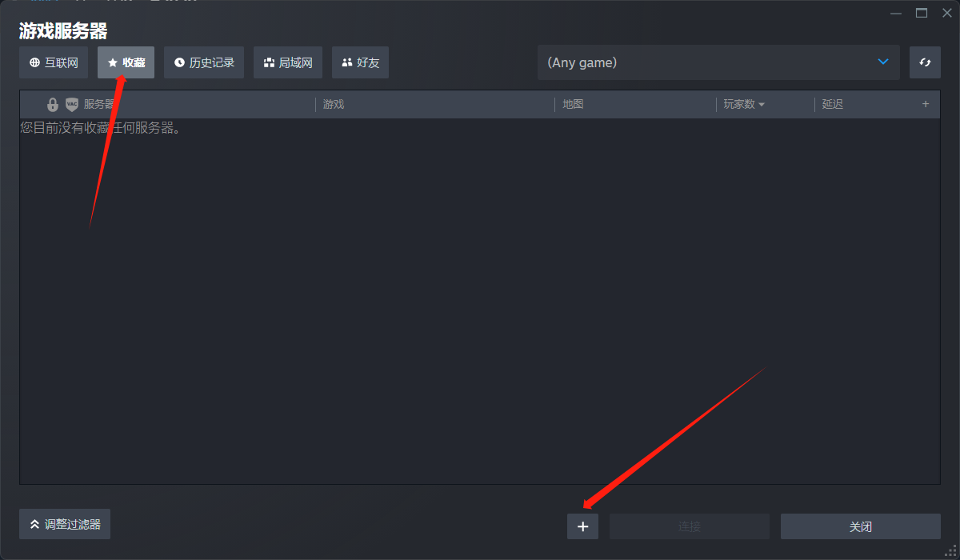Open the 互联网 (Internet) server tab
Image resolution: width=960 pixels, height=560 pixels.
54,62
